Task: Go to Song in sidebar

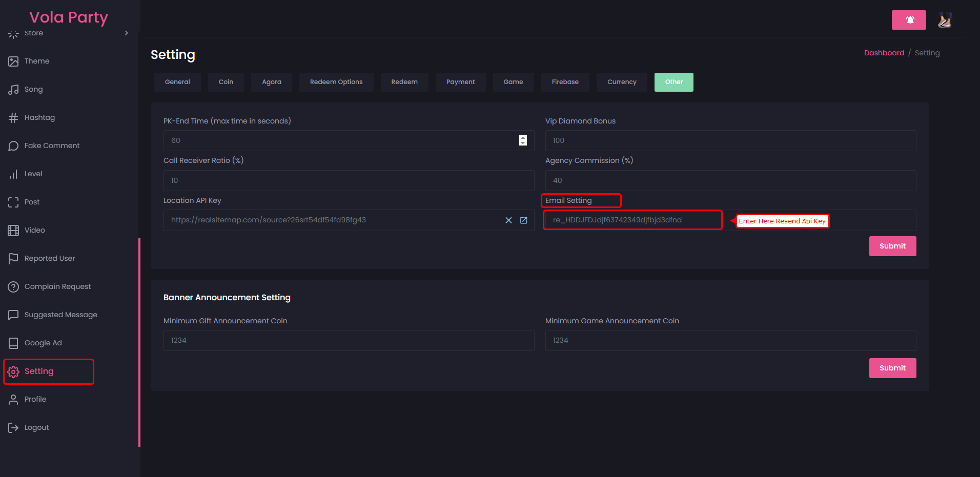Action: coord(33,90)
